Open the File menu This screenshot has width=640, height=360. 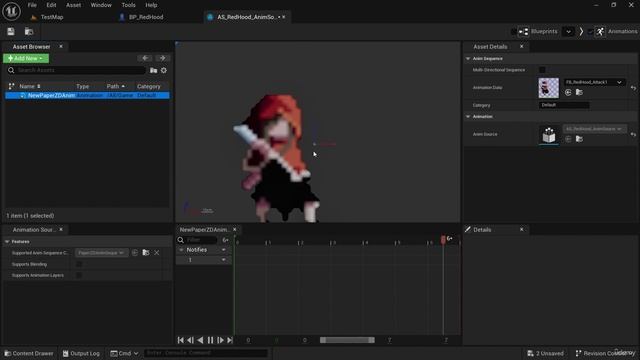(x=32, y=5)
